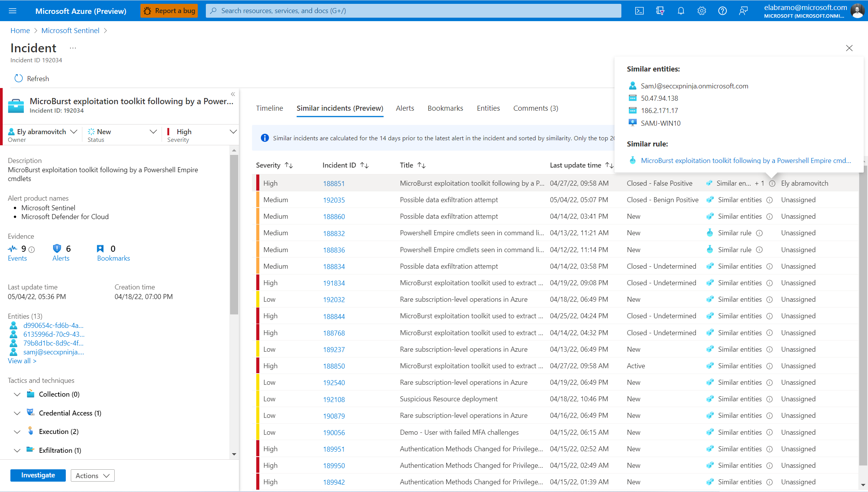Switch to the Timeline tab
The height and width of the screenshot is (492, 868).
[x=269, y=108]
